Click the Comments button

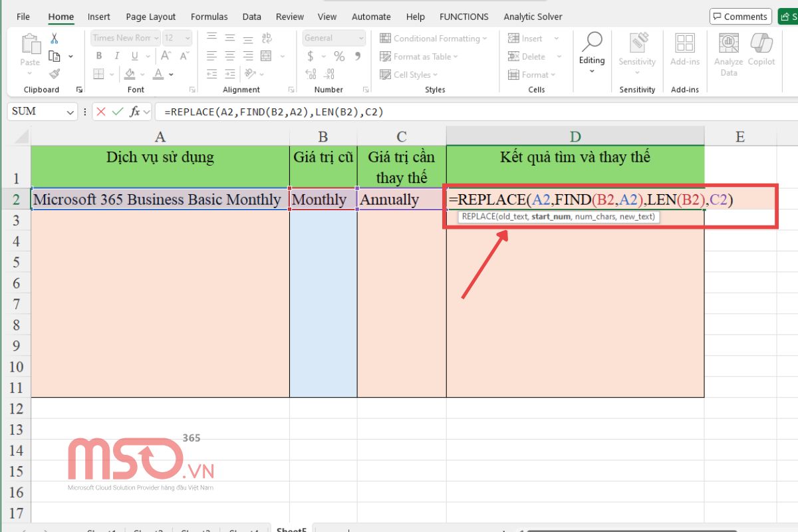(x=740, y=17)
